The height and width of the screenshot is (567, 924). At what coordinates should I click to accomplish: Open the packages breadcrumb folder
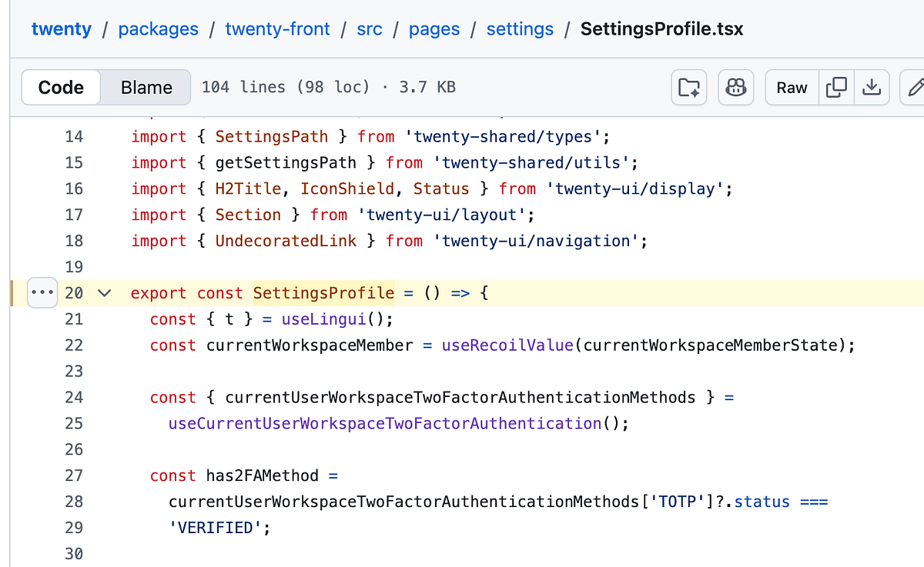pyautogui.click(x=158, y=29)
